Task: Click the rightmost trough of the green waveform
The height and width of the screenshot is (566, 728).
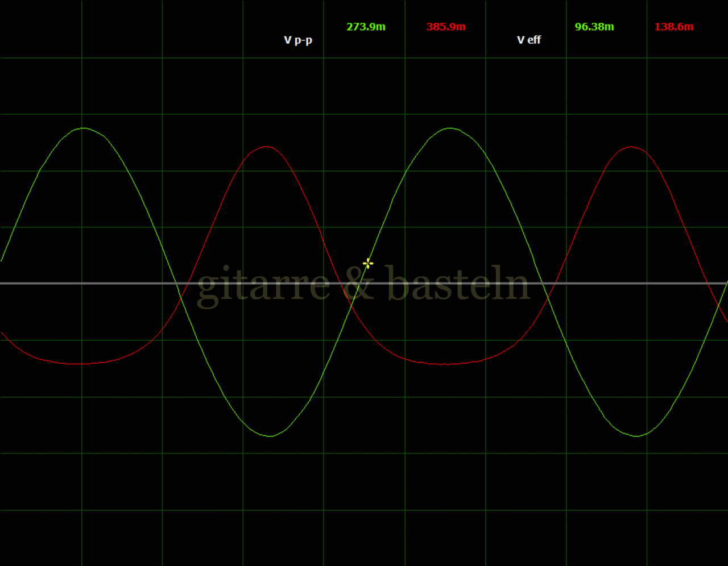Action: tap(636, 436)
